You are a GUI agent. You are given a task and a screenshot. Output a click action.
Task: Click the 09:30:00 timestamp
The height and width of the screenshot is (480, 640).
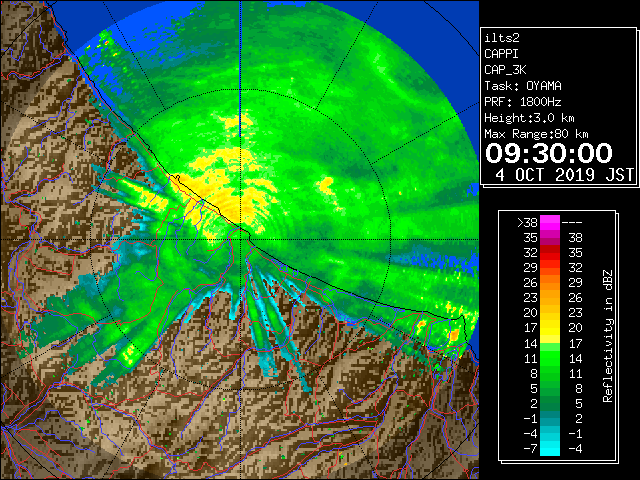(549, 153)
